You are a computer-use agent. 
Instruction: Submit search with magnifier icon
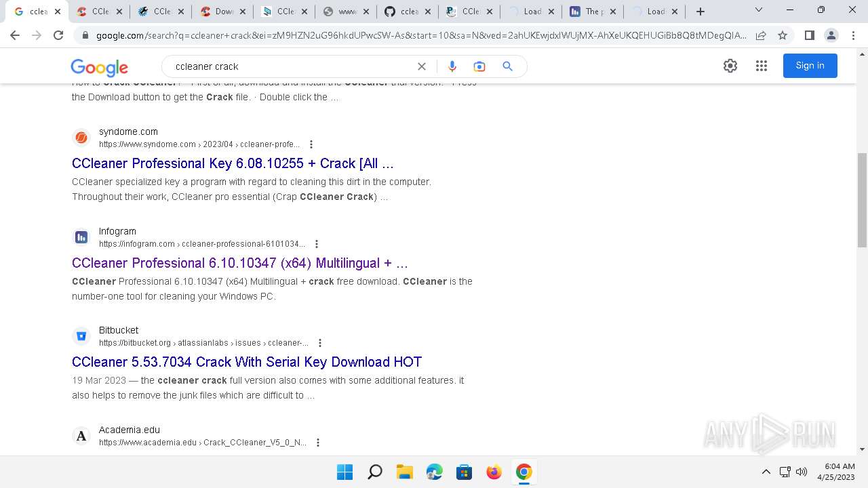[x=507, y=66]
